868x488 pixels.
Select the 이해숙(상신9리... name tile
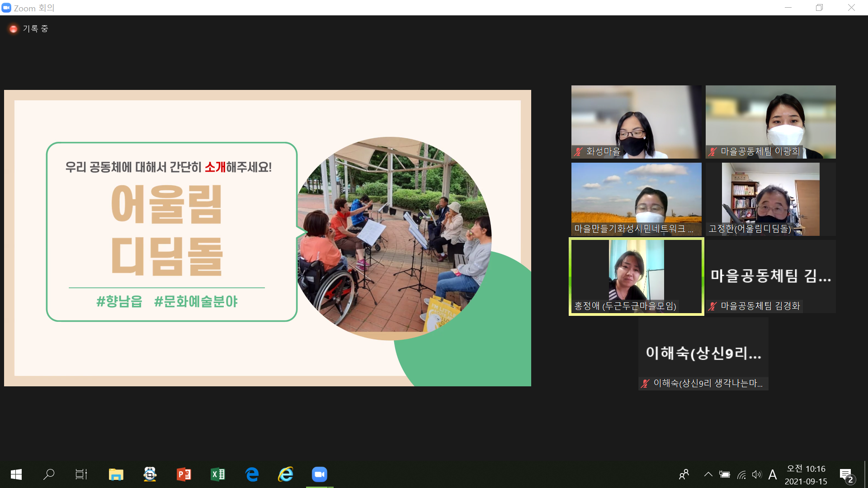703,354
